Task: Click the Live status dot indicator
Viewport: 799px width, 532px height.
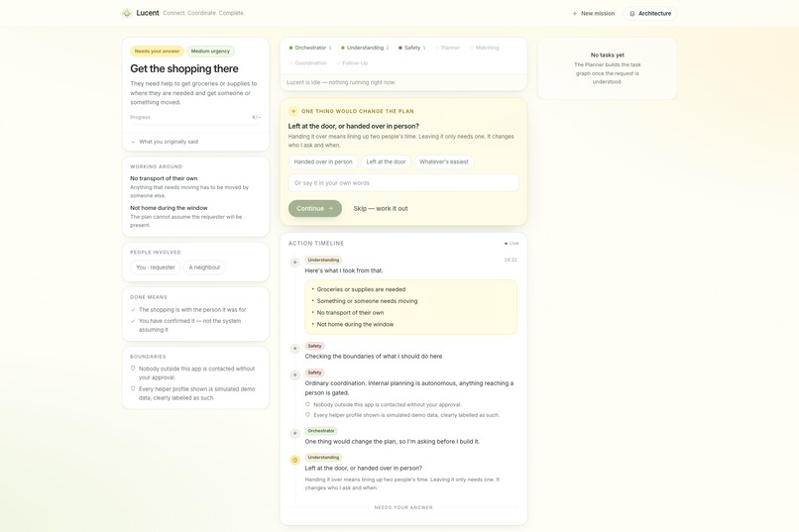Action: 506,244
